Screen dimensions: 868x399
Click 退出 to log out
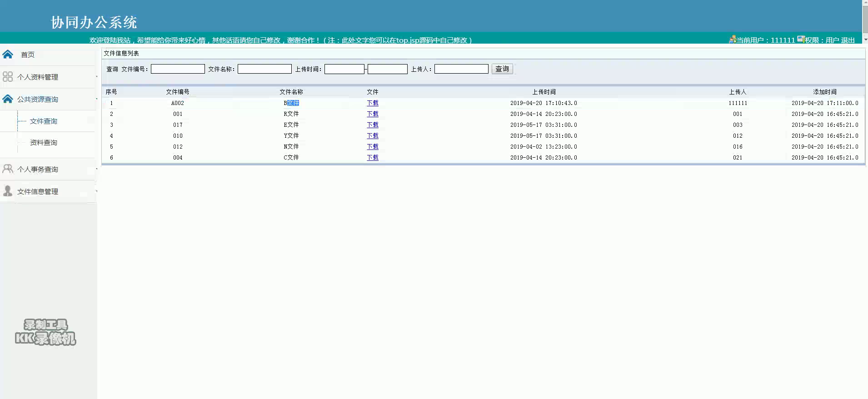pos(848,40)
